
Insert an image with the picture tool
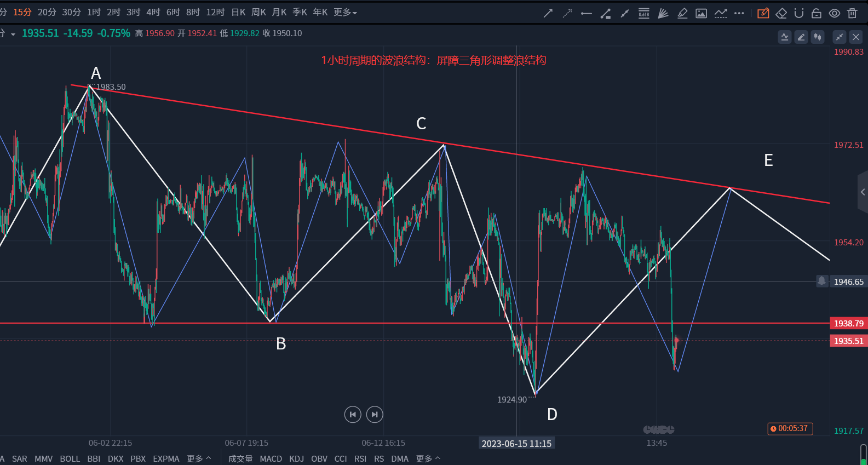click(x=702, y=13)
